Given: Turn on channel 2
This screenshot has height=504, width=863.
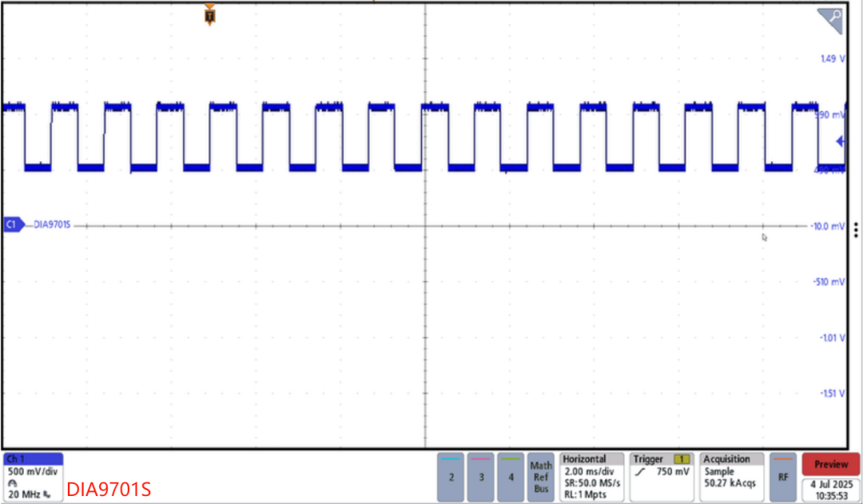Looking at the screenshot, I should 451,477.
